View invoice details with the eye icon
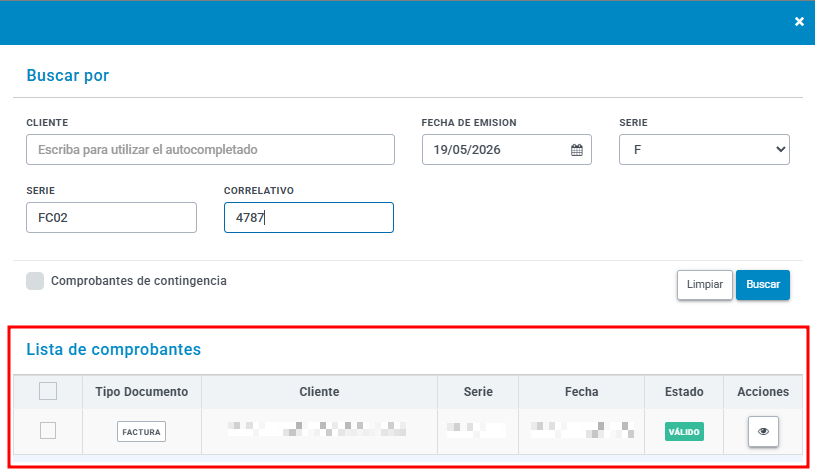This screenshot has height=474, width=815. point(763,431)
